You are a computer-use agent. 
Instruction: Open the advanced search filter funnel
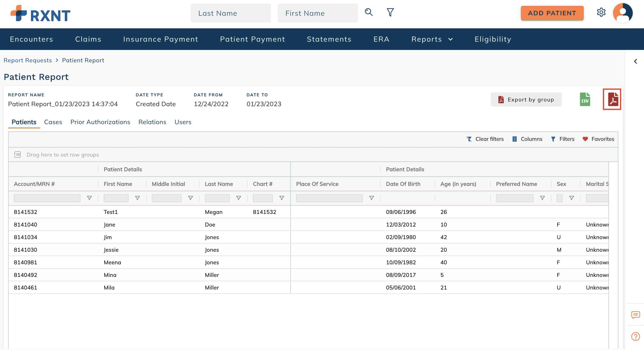[390, 12]
